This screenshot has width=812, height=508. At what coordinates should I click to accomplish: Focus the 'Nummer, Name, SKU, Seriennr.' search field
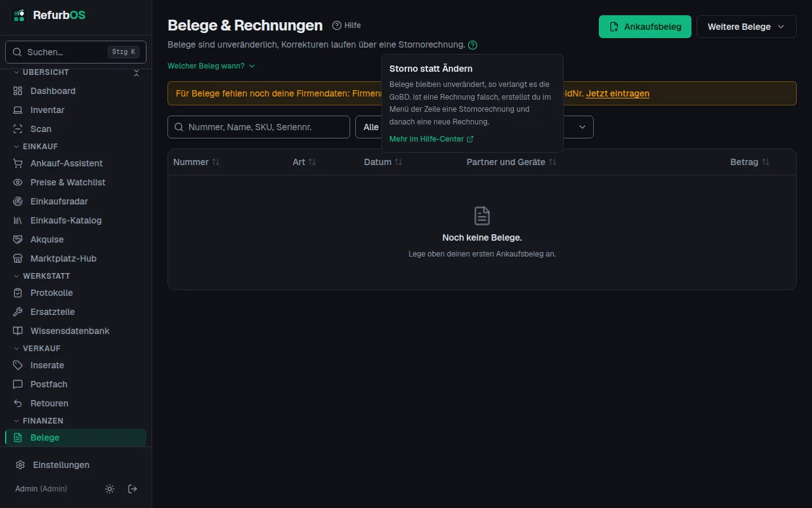(x=259, y=127)
